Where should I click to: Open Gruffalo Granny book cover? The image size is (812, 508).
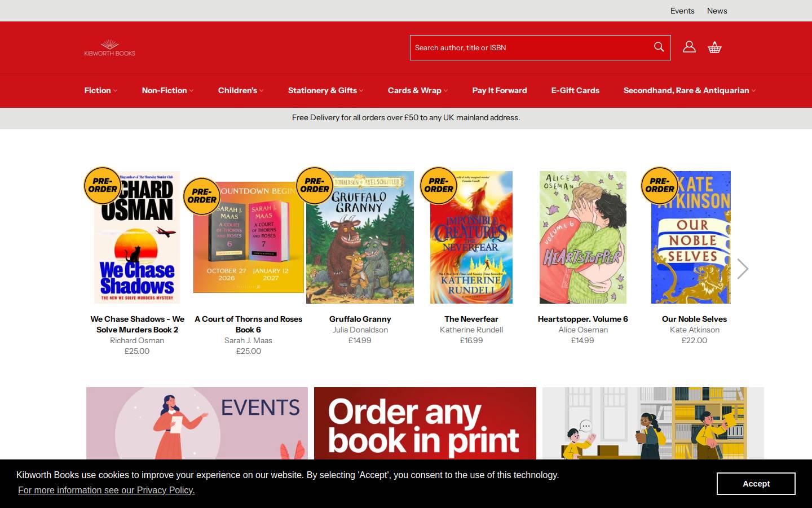[x=360, y=237]
